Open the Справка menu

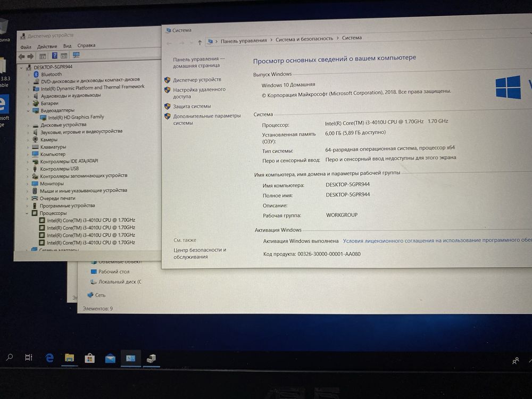pos(87,45)
